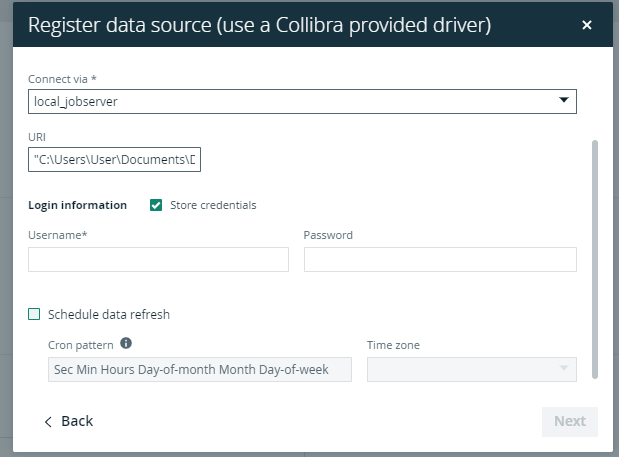Click the Connect via dropdown arrow
The image size is (619, 457).
pos(564,100)
